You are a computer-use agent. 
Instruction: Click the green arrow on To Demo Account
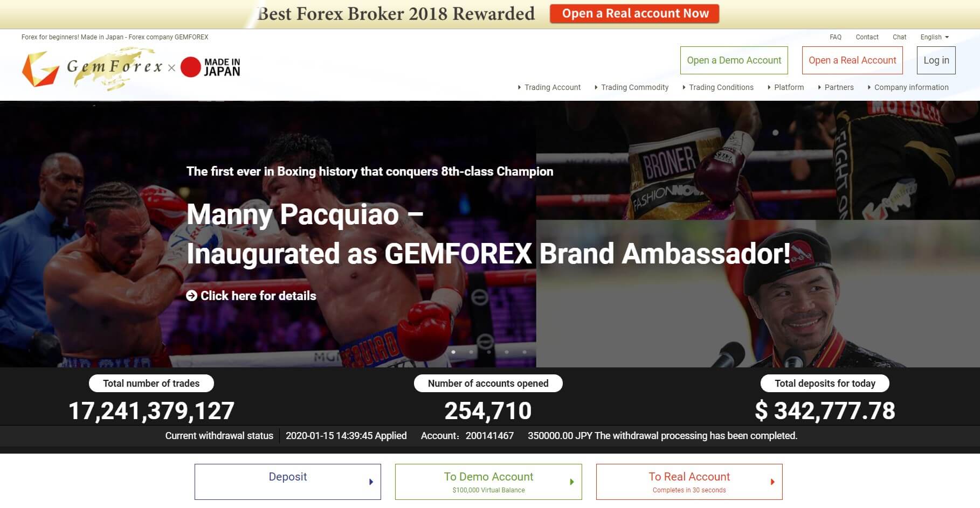[x=572, y=482]
